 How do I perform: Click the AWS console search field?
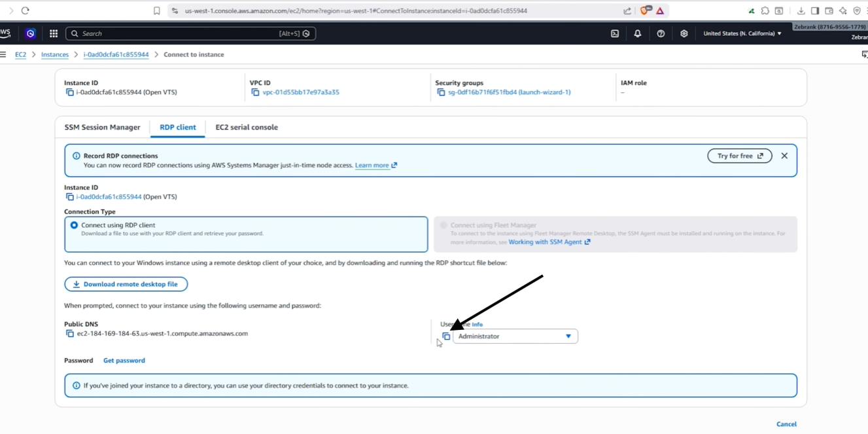point(191,33)
